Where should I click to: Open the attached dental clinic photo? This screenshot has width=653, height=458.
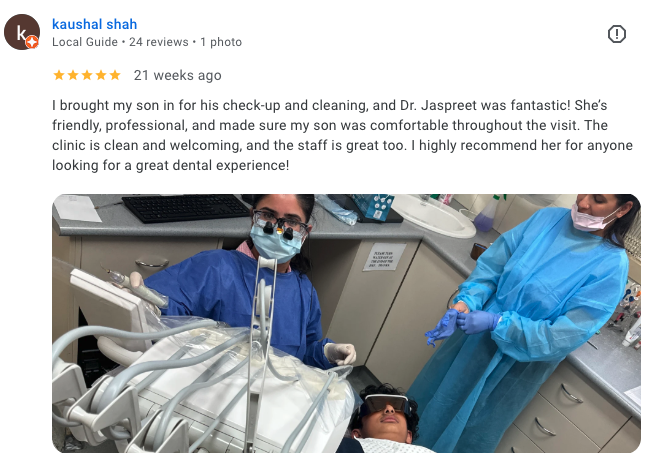pos(346,323)
